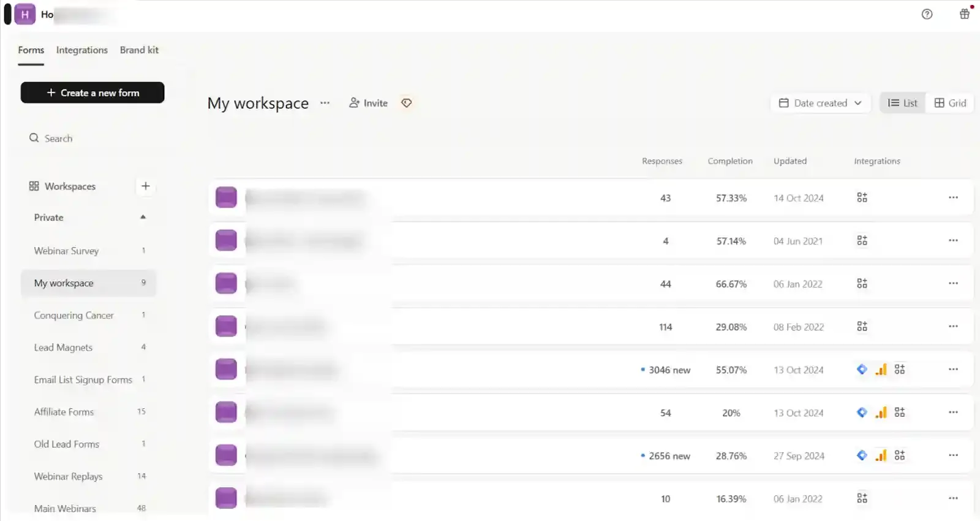Click blue diamond integration in 2656 new row
This screenshot has height=521, width=980.
[x=862, y=455]
